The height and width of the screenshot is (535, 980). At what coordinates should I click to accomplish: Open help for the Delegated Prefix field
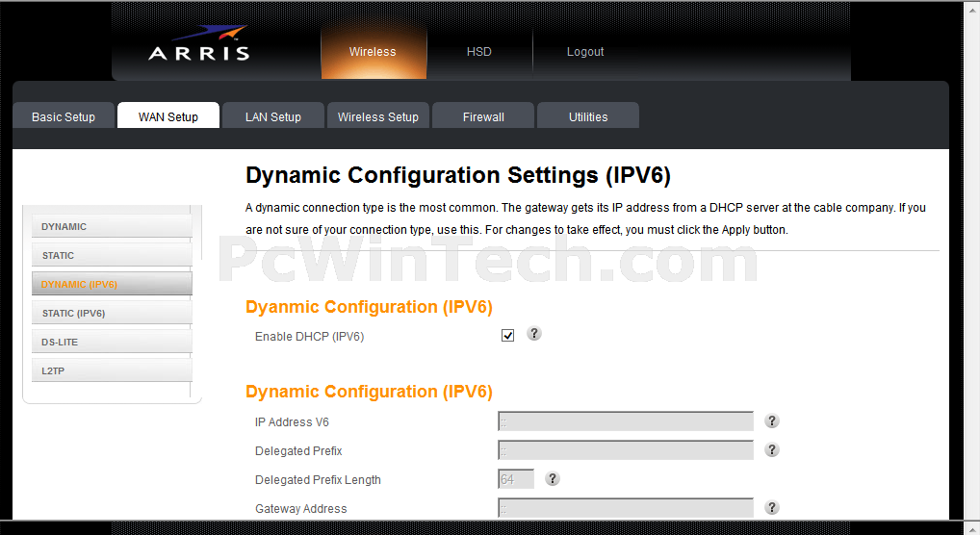(772, 450)
